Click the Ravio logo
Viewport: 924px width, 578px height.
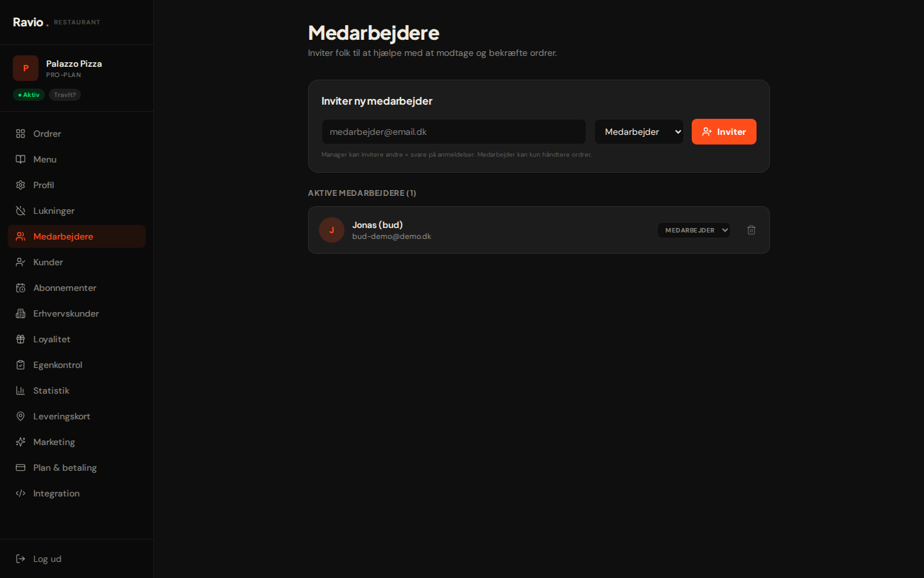point(31,22)
